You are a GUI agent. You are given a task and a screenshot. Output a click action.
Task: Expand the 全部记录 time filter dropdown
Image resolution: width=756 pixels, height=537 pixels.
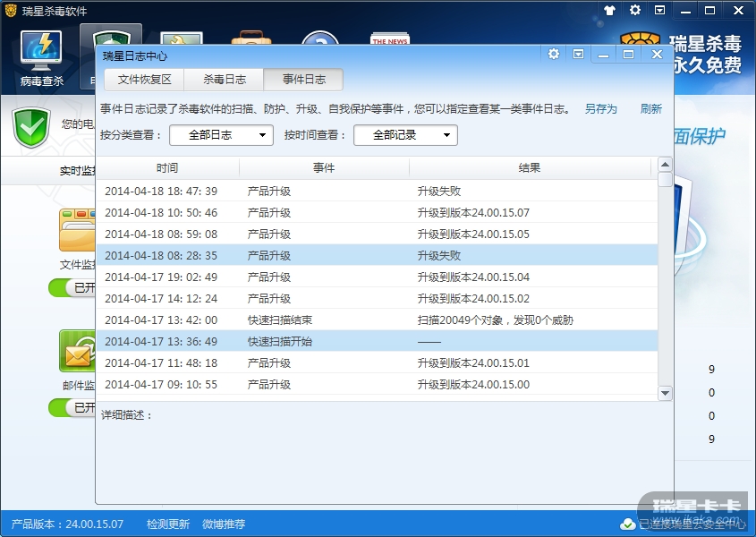405,135
